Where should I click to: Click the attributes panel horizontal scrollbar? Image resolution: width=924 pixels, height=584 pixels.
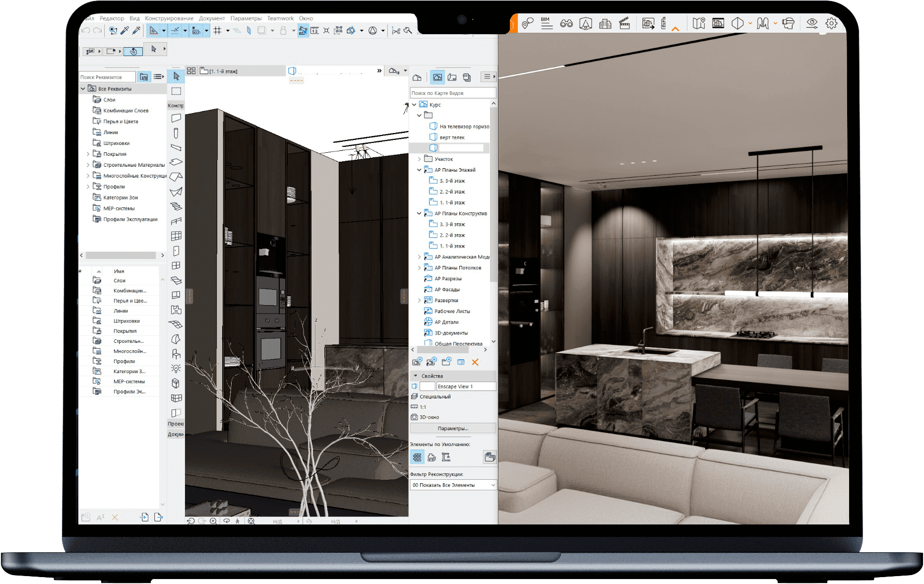(x=121, y=255)
